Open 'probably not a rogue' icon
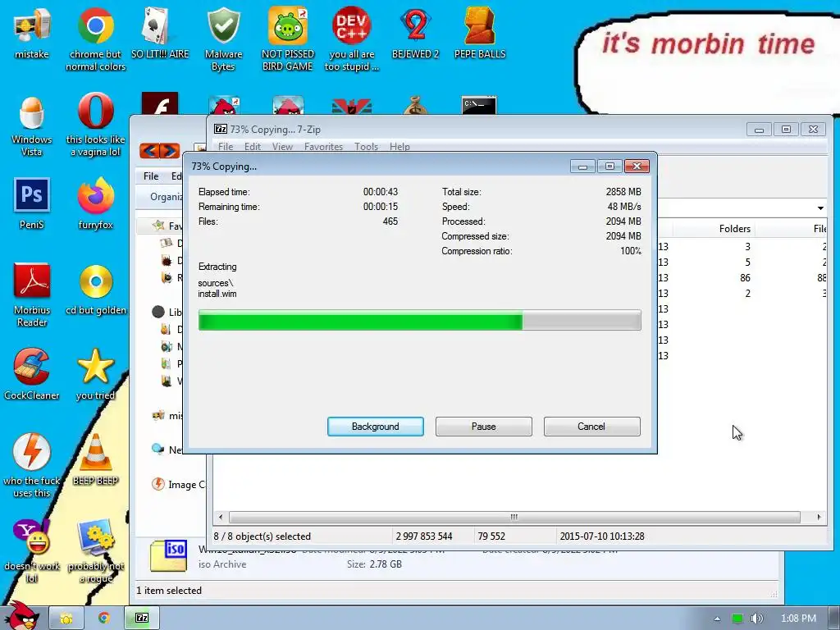The image size is (840, 630). 95,550
